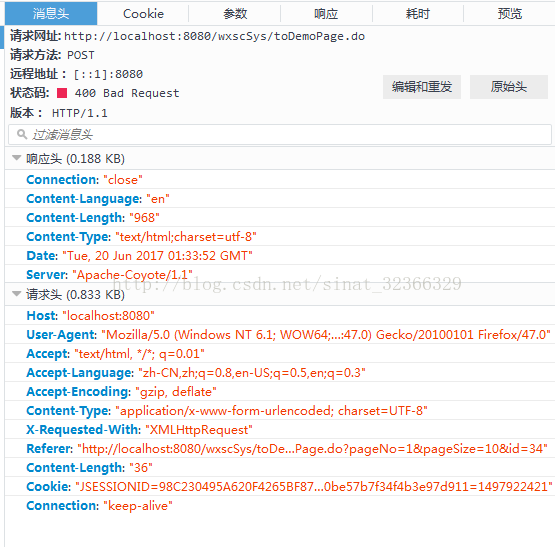Open the Cookie tab

pos(143,13)
